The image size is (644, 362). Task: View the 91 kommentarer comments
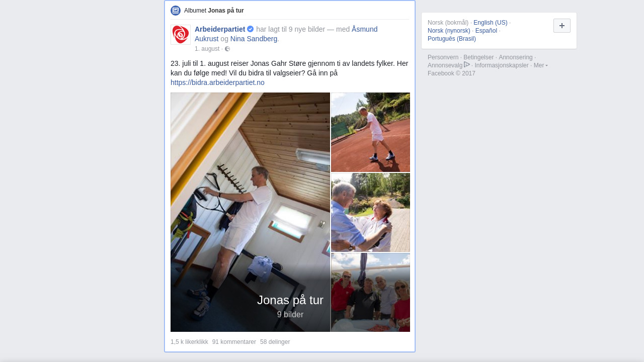[234, 342]
